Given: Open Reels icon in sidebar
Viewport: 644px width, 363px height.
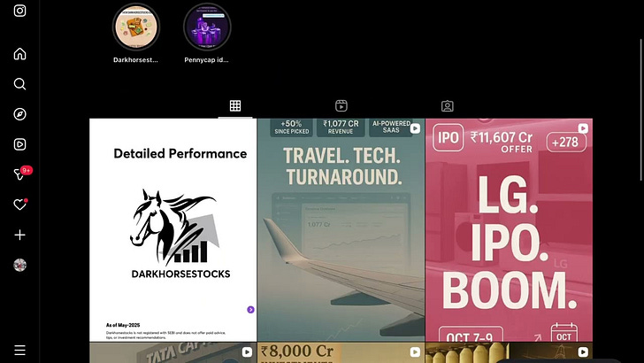Looking at the screenshot, I should [19, 144].
